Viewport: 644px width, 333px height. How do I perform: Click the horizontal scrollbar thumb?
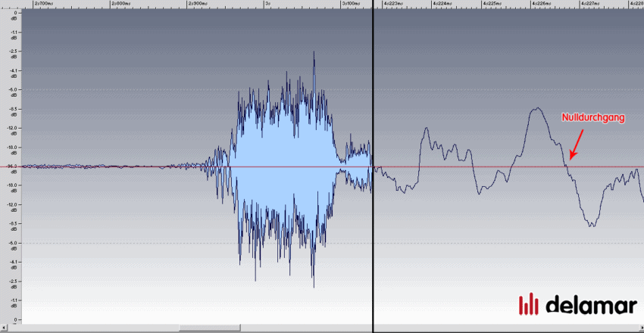(209, 328)
